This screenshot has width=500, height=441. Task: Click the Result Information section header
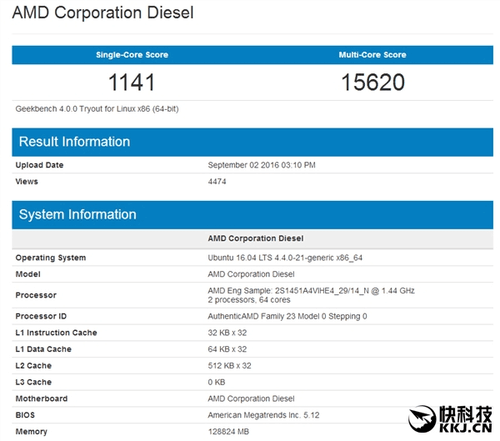point(252,142)
